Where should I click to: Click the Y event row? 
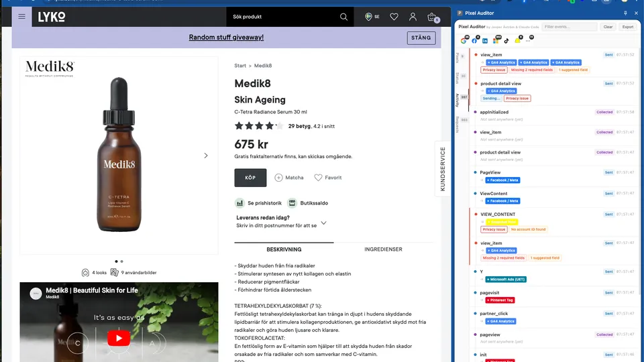(x=553, y=276)
